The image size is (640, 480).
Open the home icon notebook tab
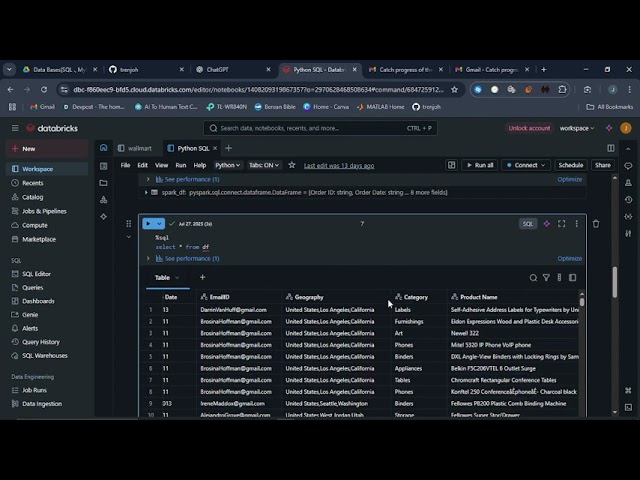(x=104, y=148)
